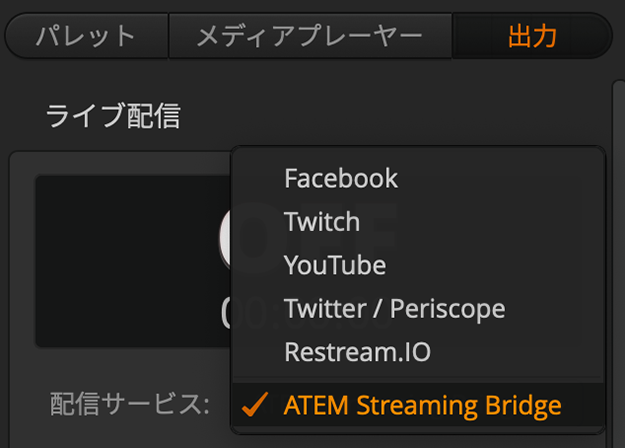This screenshot has height=448, width=625.
Task: Click the black live stream status display
Action: click(x=130, y=262)
